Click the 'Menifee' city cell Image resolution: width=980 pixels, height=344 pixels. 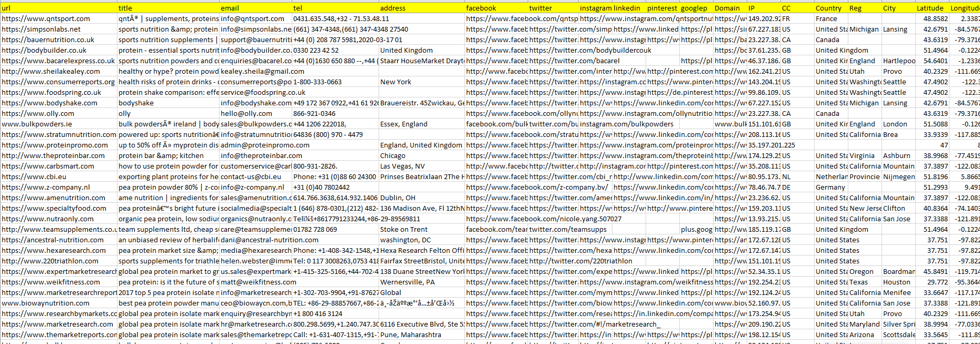point(899,292)
